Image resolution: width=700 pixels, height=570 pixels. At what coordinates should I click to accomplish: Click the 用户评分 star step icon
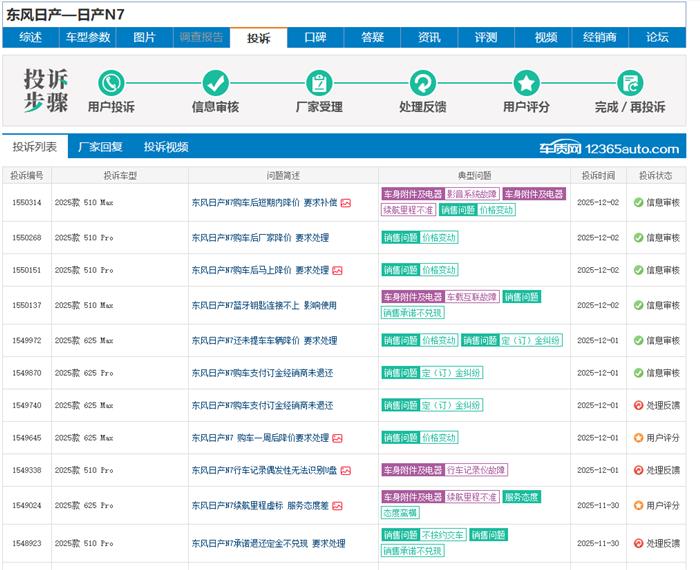(526, 83)
